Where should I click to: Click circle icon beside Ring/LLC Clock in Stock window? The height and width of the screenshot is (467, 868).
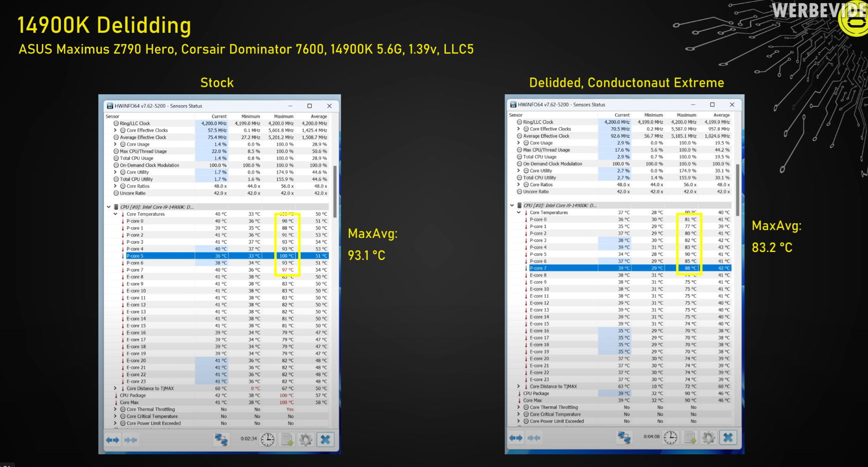coord(116,123)
